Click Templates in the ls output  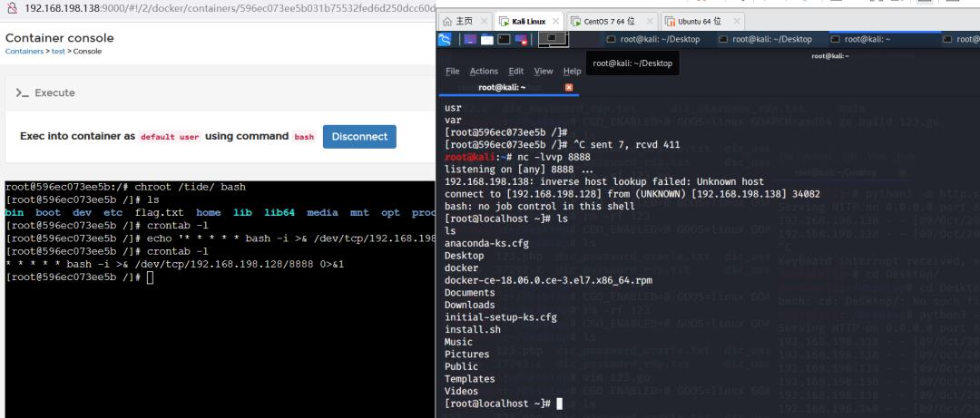click(469, 379)
